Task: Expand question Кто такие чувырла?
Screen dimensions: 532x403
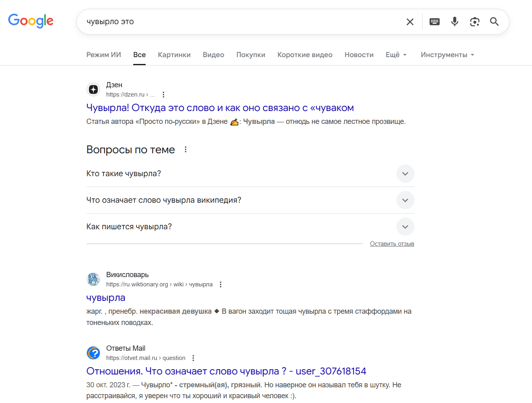Action: coord(405,174)
